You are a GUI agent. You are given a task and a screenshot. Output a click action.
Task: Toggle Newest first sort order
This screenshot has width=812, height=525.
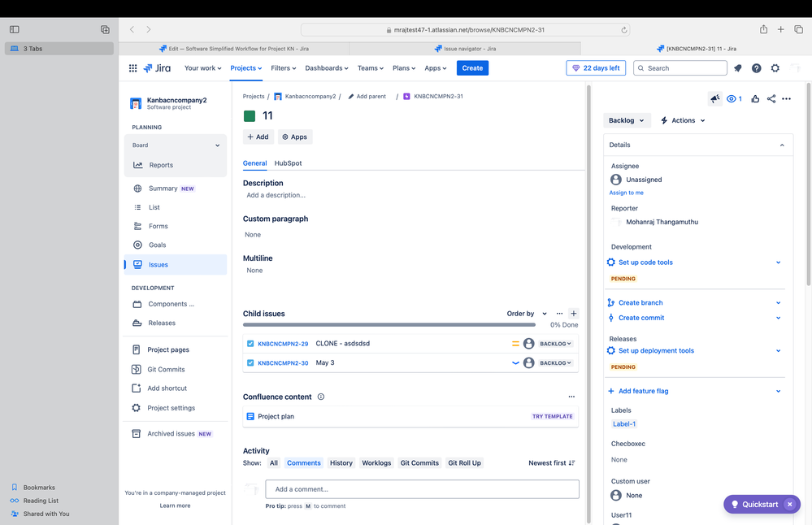coord(552,463)
